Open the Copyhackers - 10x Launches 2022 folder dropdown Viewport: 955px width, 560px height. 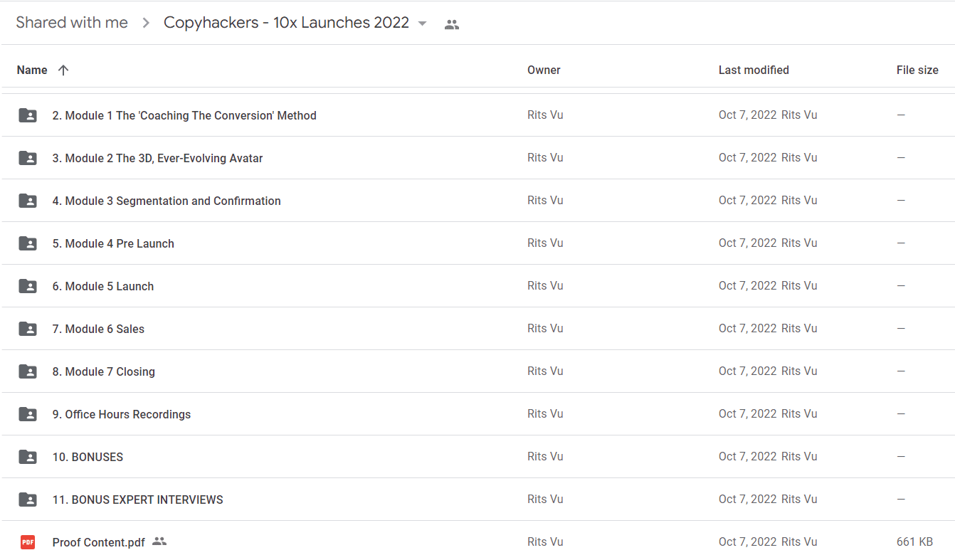tap(422, 23)
